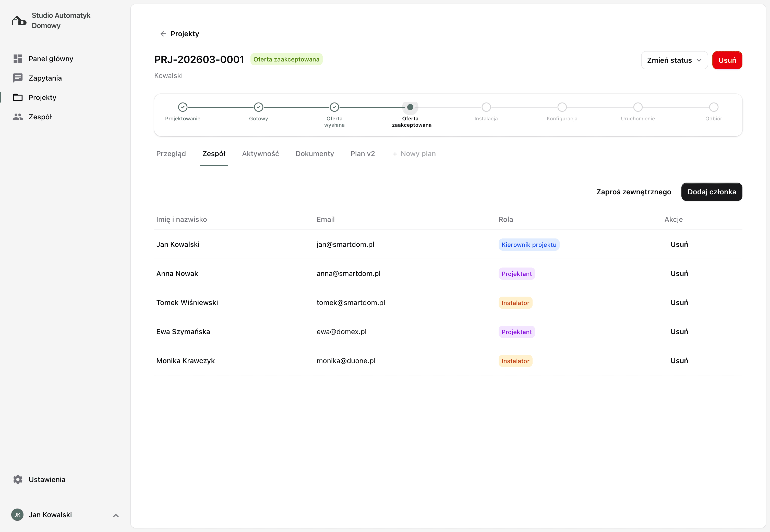Click the Studio Automatyk Domowy house logo
770x532 pixels.
pos(19,21)
